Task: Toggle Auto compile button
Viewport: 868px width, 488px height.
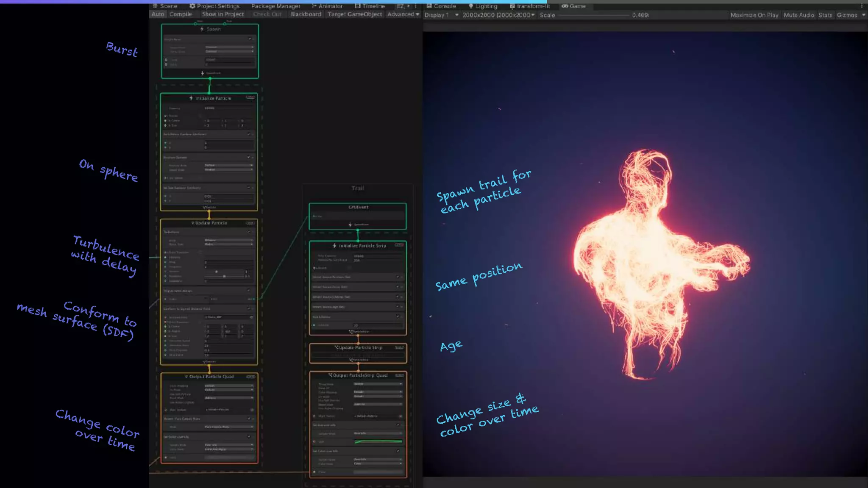Action: (x=157, y=14)
